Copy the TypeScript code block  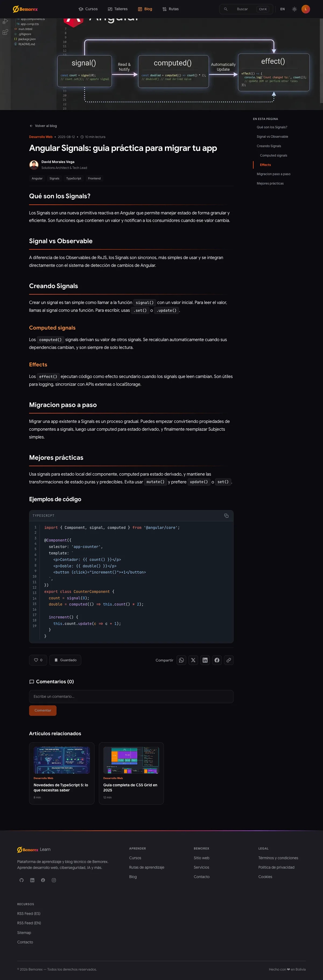click(226, 515)
